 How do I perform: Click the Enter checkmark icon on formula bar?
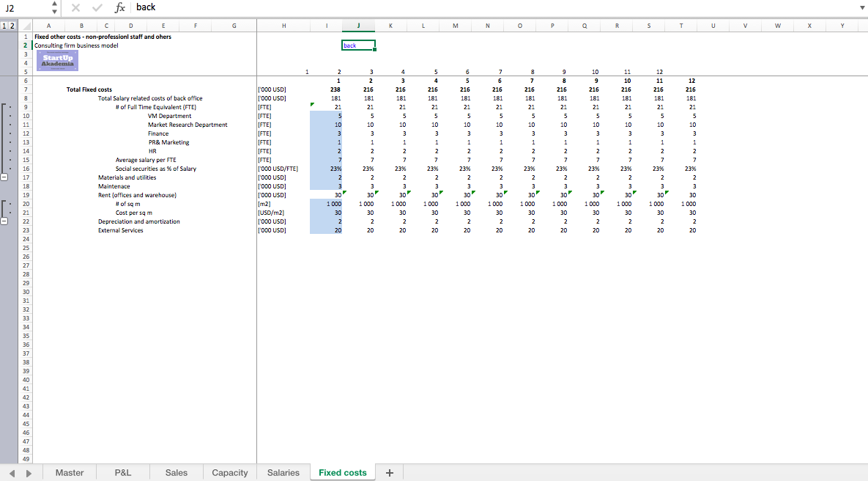(x=97, y=7)
